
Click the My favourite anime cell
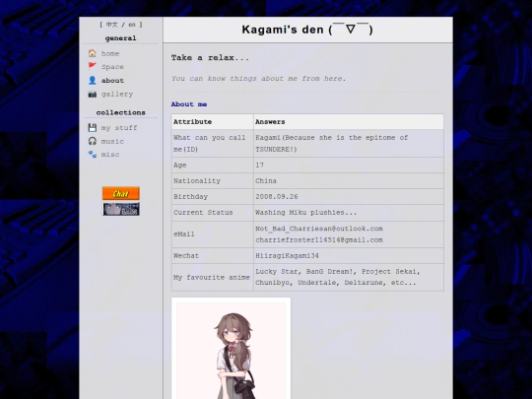click(213, 277)
